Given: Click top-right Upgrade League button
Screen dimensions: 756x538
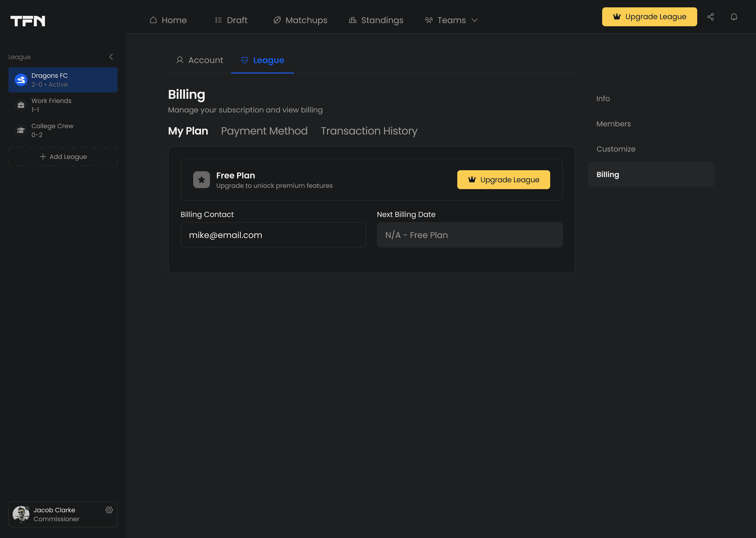Looking at the screenshot, I should click(649, 17).
